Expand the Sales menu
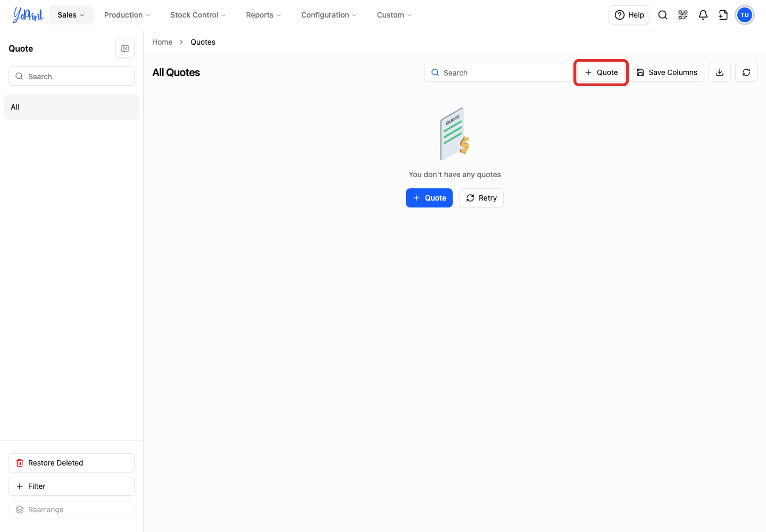Screen dimensions: 766x532 click(71, 15)
